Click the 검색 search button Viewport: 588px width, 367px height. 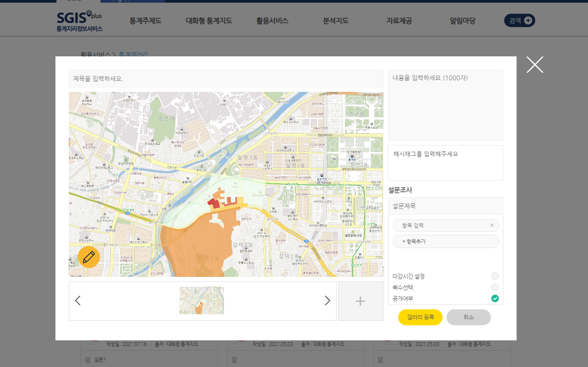coord(520,20)
